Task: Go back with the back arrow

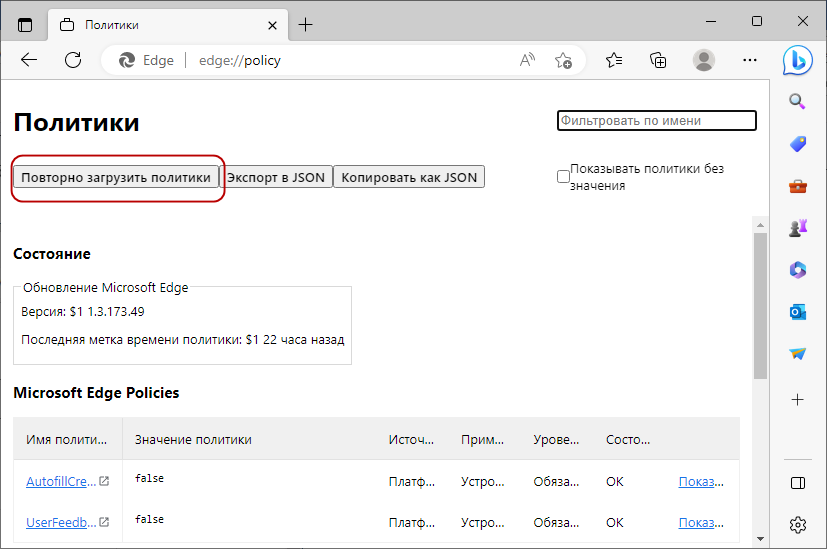Action: coord(29,60)
